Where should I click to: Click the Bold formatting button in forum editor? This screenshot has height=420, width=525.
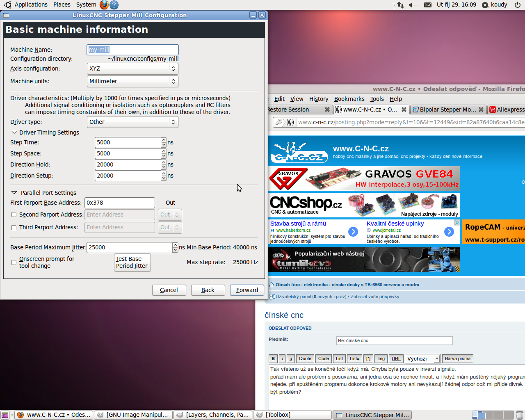pyautogui.click(x=273, y=358)
